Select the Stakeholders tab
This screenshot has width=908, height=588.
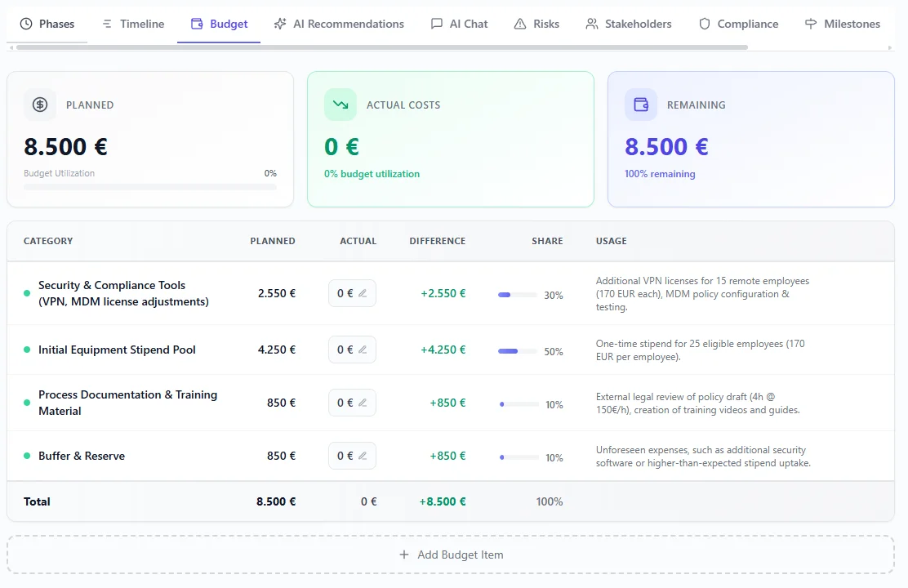pyautogui.click(x=628, y=24)
